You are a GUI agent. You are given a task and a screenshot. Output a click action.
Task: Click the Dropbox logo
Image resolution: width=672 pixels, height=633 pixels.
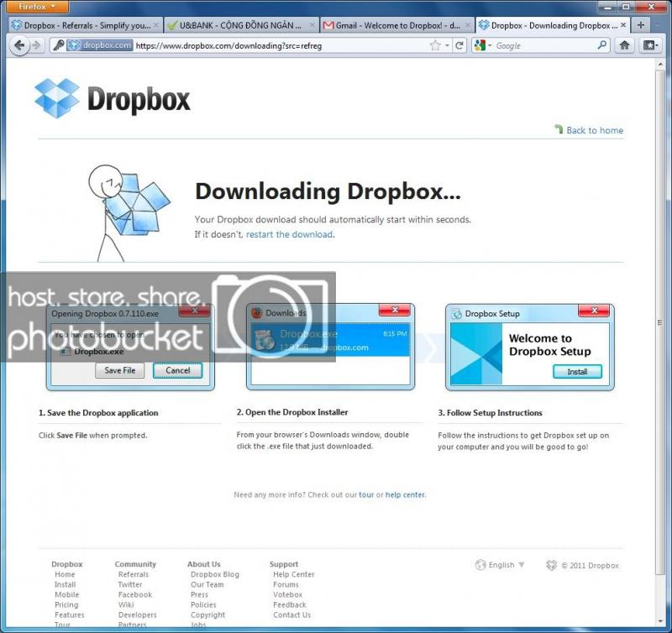(x=113, y=99)
